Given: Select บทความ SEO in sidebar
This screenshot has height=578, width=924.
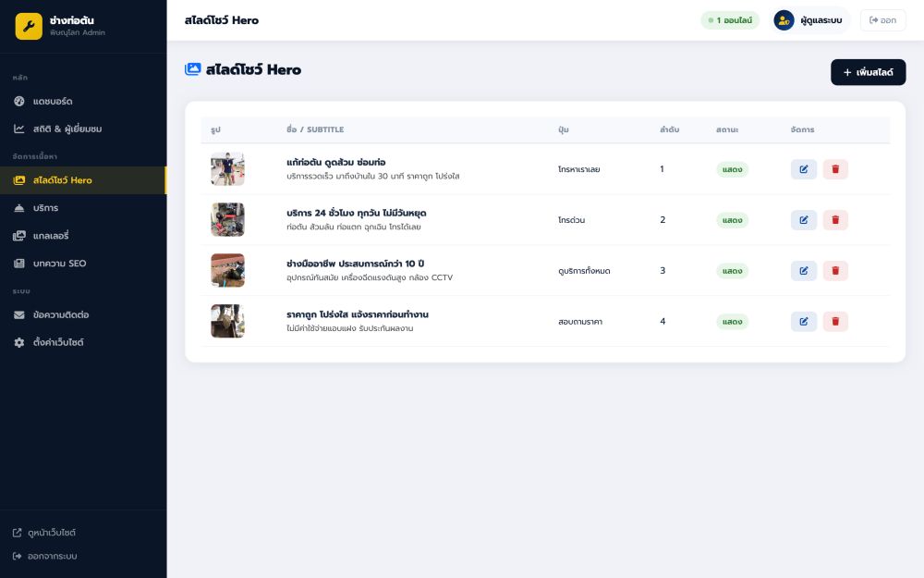Looking at the screenshot, I should pos(59,264).
